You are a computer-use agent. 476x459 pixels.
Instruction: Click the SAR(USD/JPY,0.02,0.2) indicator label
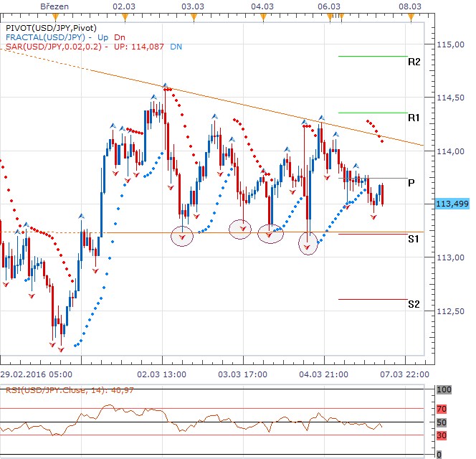[53, 47]
